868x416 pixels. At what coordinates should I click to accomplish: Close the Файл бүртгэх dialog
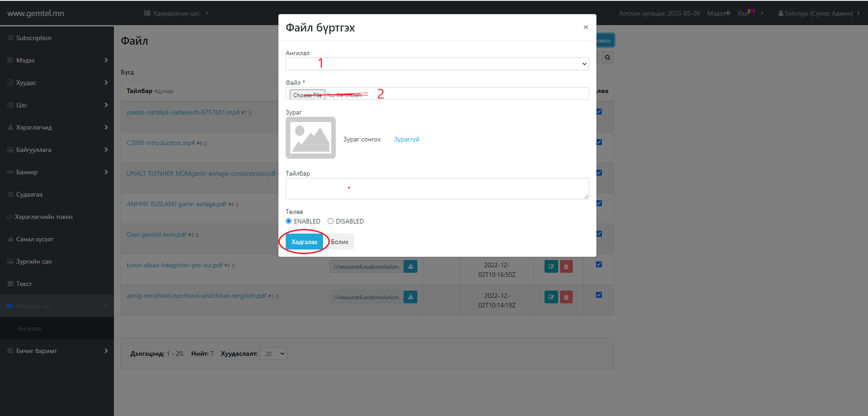coord(586,27)
